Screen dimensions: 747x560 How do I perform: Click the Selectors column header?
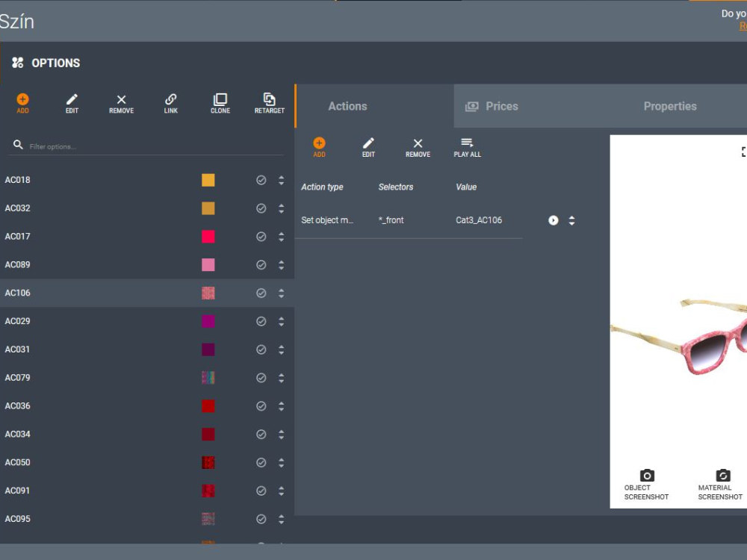click(395, 187)
